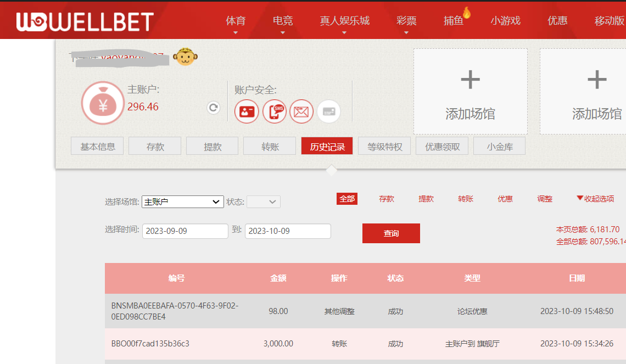626x364 pixels.
Task: Open the 彩票 menu item
Action: pyautogui.click(x=406, y=21)
